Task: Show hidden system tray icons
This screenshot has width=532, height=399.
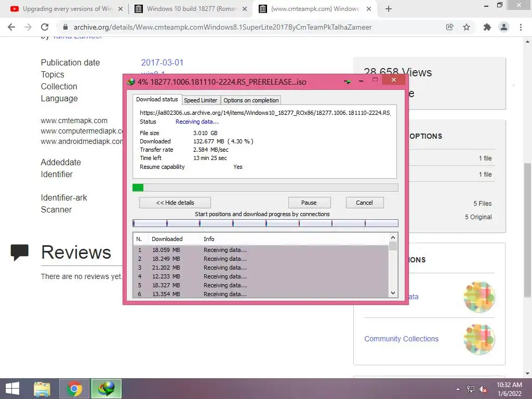Action: coord(458,389)
